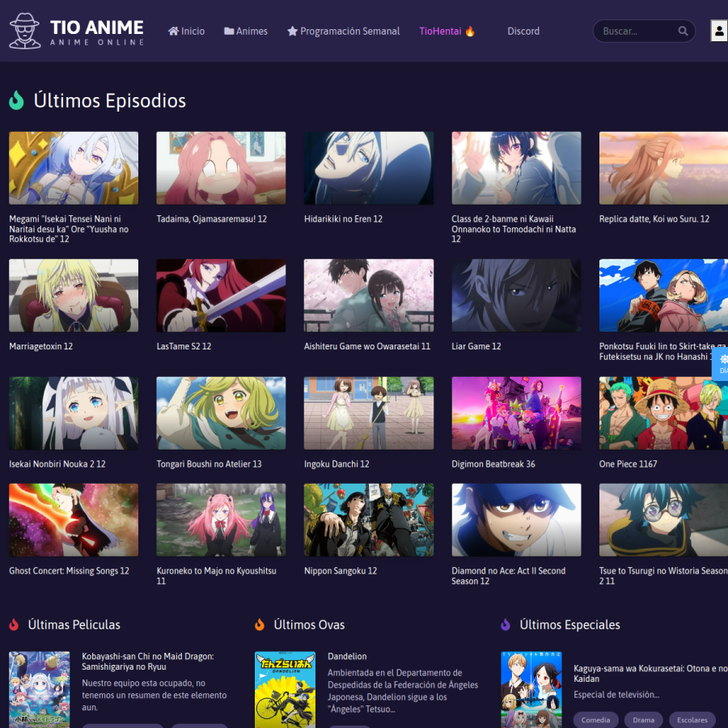The height and width of the screenshot is (728, 728).
Task: Click the Tio Anime detective logo
Action: pyautogui.click(x=25, y=31)
